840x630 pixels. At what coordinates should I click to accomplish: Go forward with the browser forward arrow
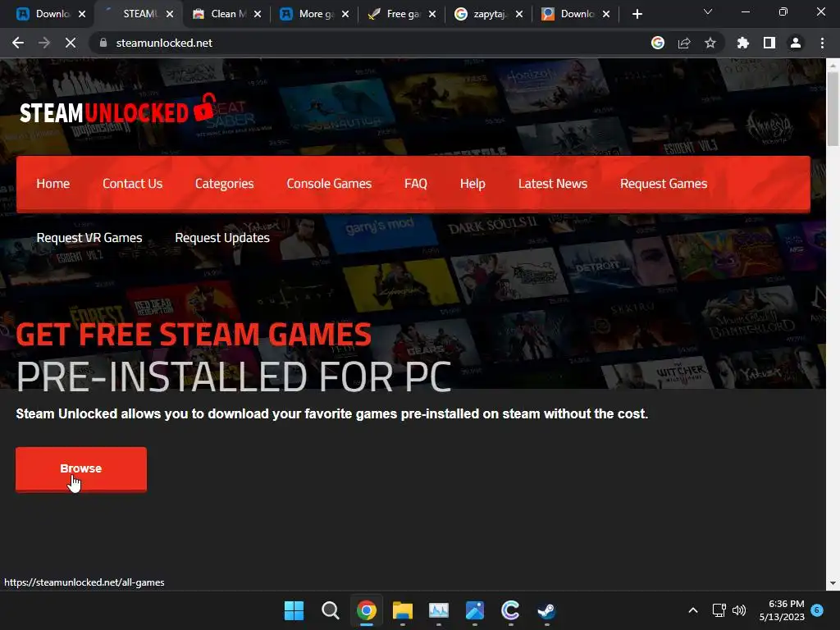click(x=44, y=43)
